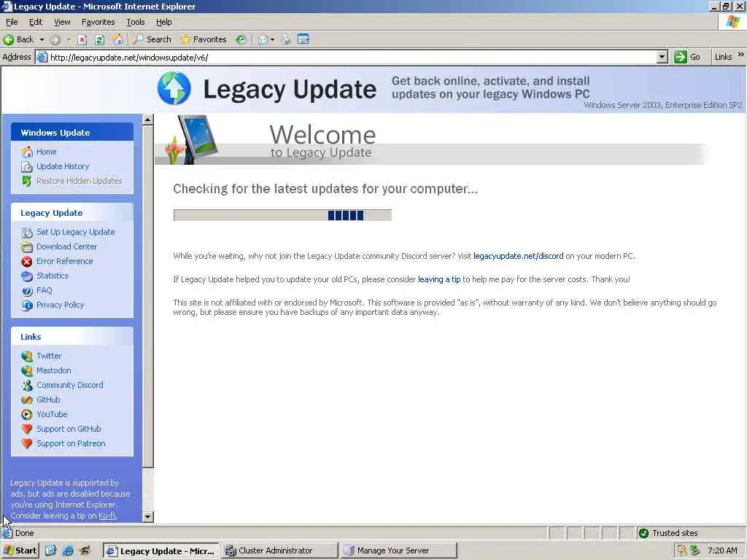This screenshot has width=747, height=560.
Task: Click the red Error Reference icon
Action: 27,262
